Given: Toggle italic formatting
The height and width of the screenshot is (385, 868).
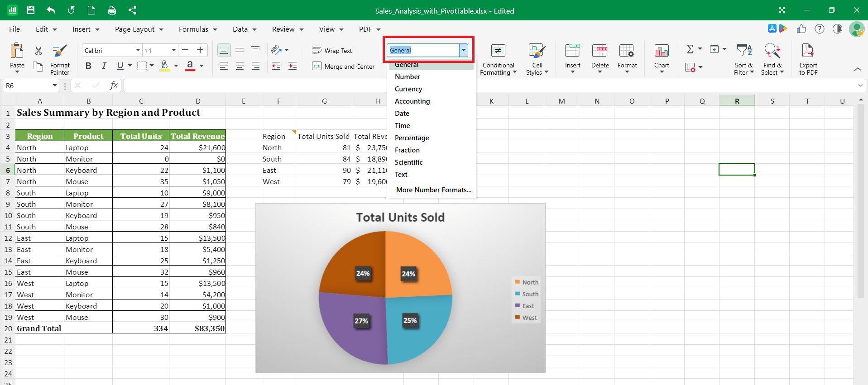Looking at the screenshot, I should click(104, 66).
